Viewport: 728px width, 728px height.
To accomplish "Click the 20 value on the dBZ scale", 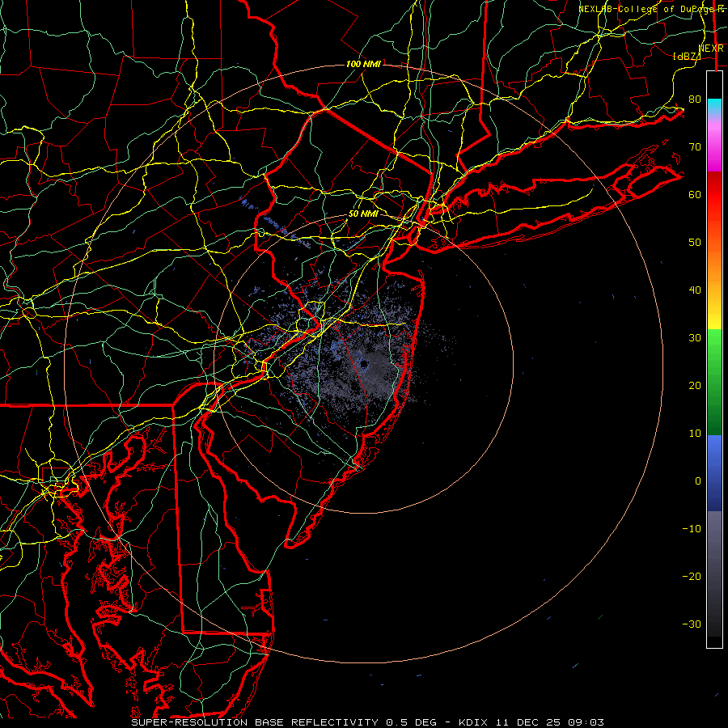I will [695, 386].
